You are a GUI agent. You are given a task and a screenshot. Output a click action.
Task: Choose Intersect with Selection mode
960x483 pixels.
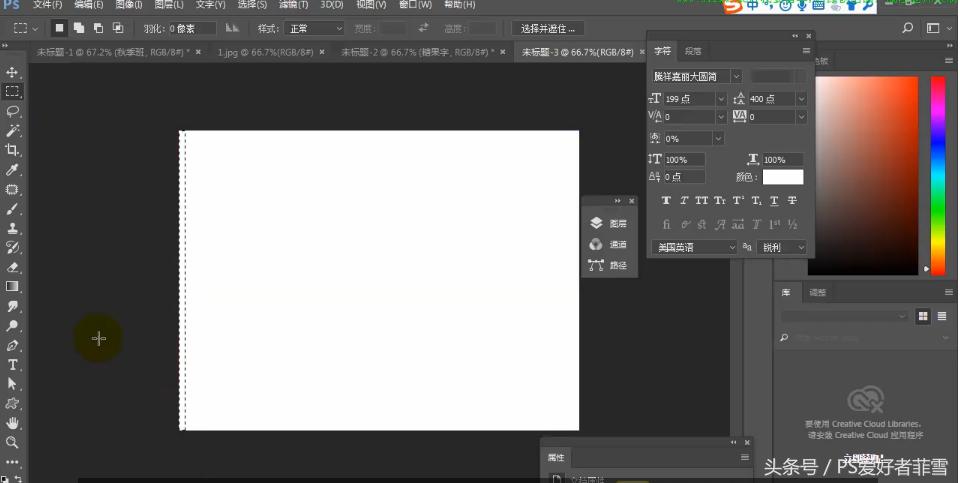pos(118,28)
